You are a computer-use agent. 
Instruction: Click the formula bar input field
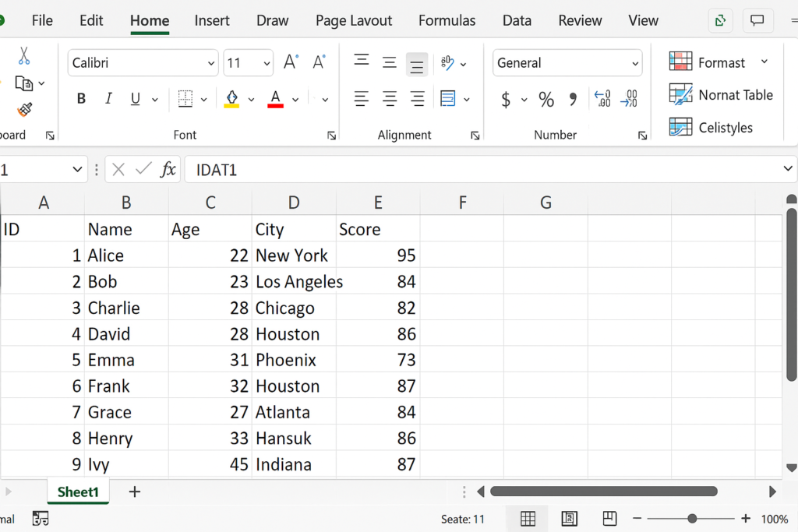pos(483,169)
